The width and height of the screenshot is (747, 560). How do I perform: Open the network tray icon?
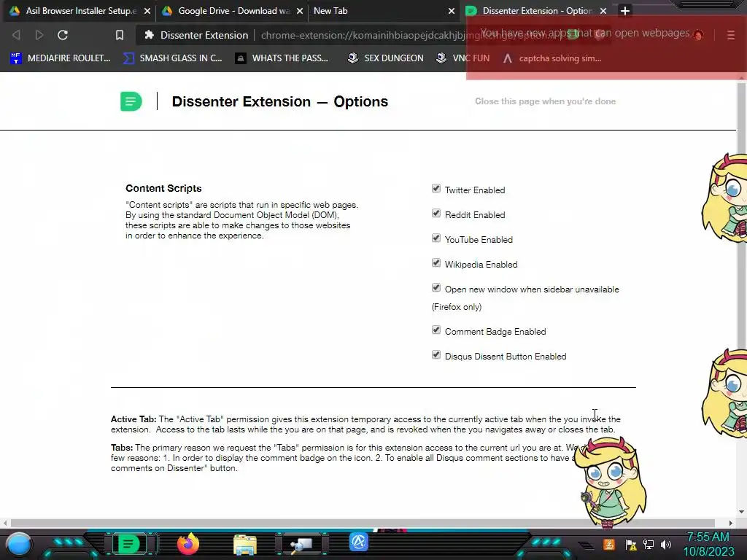click(x=649, y=544)
